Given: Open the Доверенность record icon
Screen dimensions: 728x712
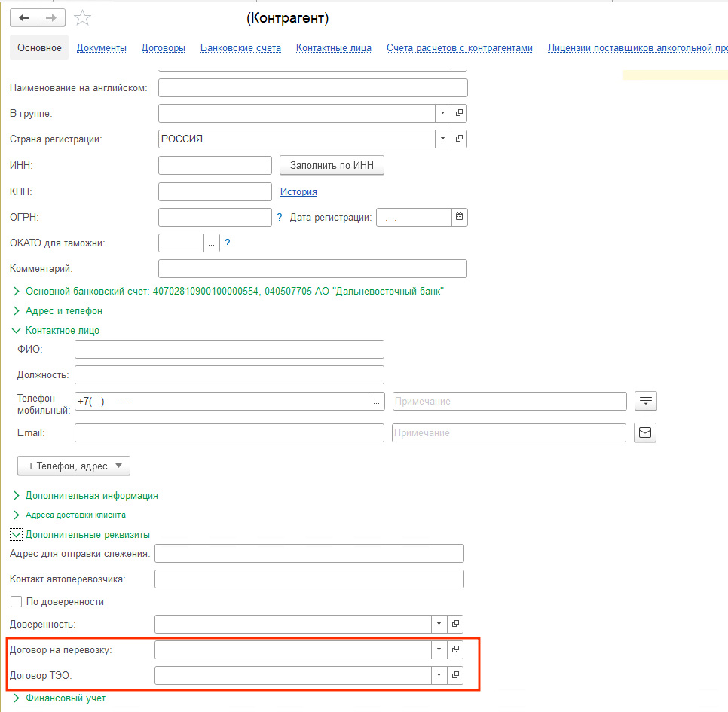Looking at the screenshot, I should 455,624.
